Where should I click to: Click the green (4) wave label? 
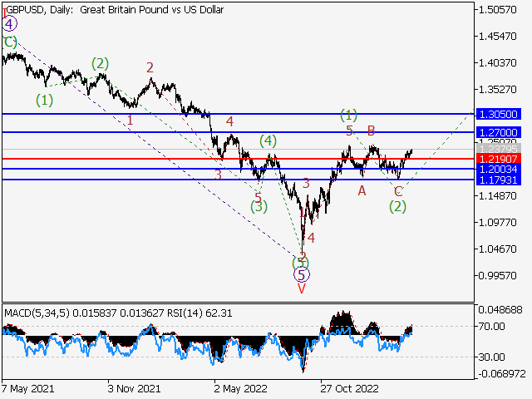[x=268, y=140]
